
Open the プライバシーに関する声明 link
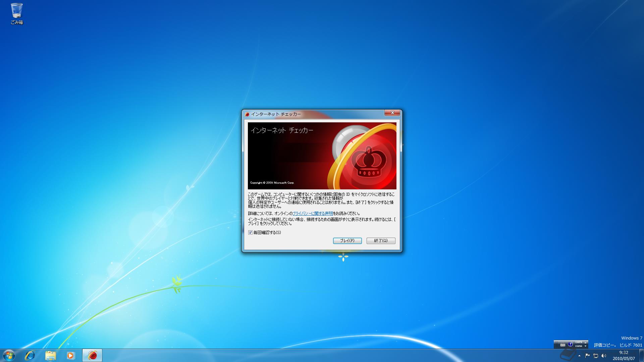click(x=313, y=213)
